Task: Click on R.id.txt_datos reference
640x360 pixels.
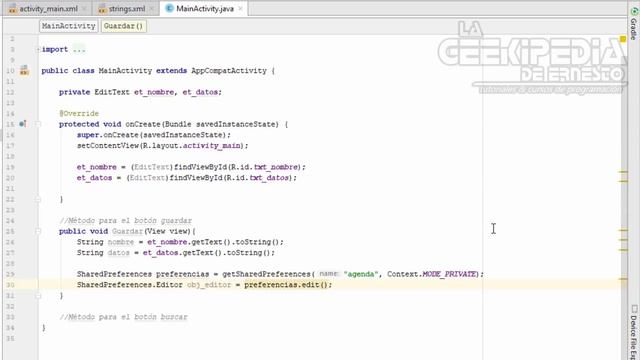Action: pos(259,178)
